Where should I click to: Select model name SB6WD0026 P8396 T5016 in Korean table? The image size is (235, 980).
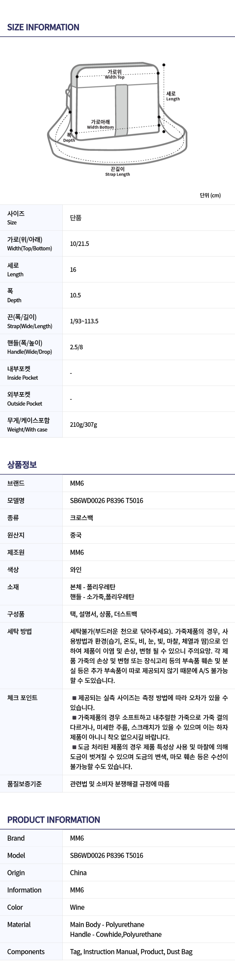tap(107, 500)
